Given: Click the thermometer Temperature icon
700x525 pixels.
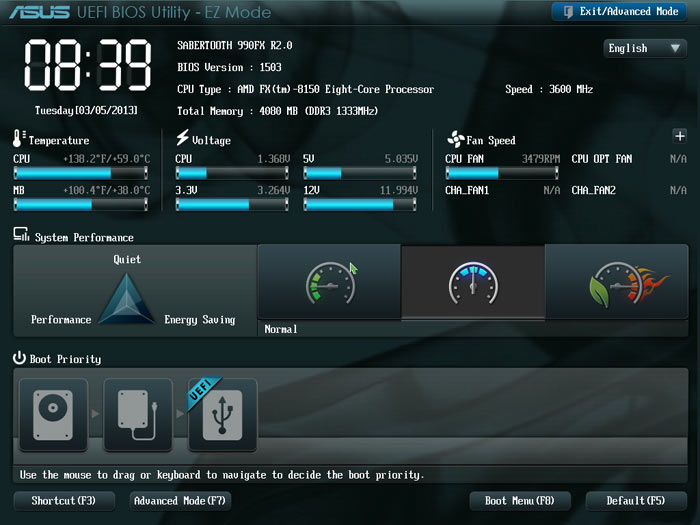Looking at the screenshot, I should coord(18,138).
